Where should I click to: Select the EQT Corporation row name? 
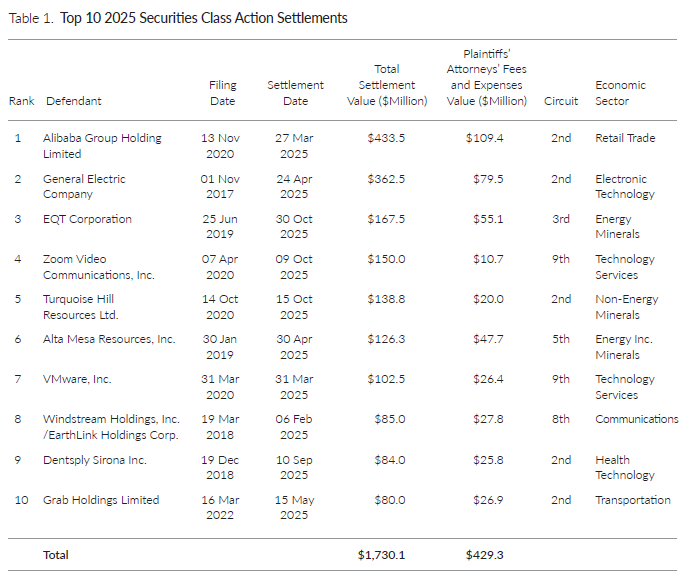pyautogui.click(x=87, y=219)
